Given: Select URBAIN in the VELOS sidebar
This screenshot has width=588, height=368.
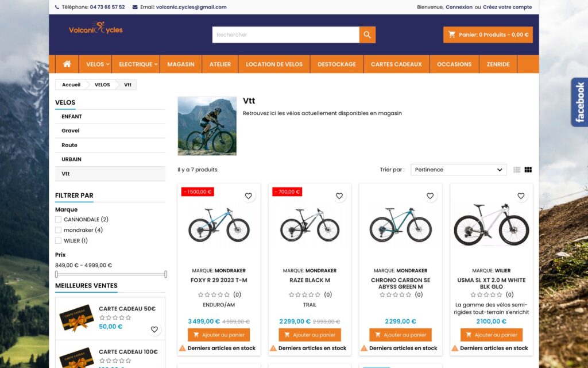Looking at the screenshot, I should point(110,159).
